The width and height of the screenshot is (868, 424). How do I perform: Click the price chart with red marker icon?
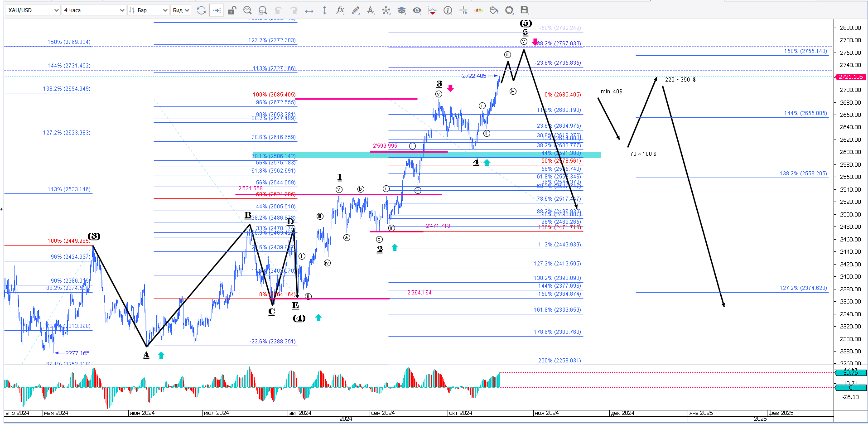click(x=432, y=10)
